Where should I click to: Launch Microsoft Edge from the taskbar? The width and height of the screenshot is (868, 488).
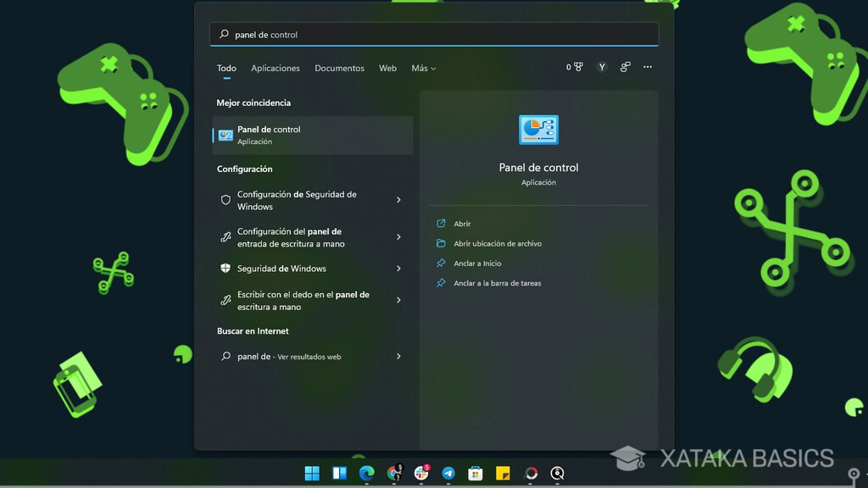pos(366,474)
